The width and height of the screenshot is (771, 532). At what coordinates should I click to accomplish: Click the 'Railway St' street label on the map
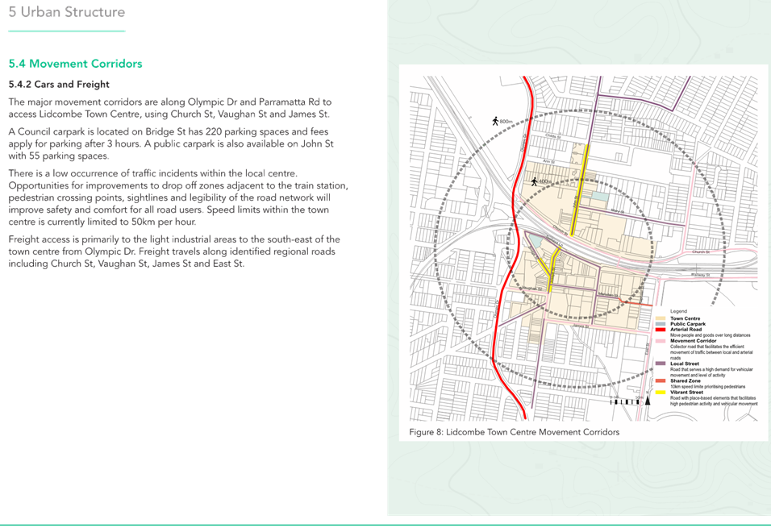(x=701, y=275)
